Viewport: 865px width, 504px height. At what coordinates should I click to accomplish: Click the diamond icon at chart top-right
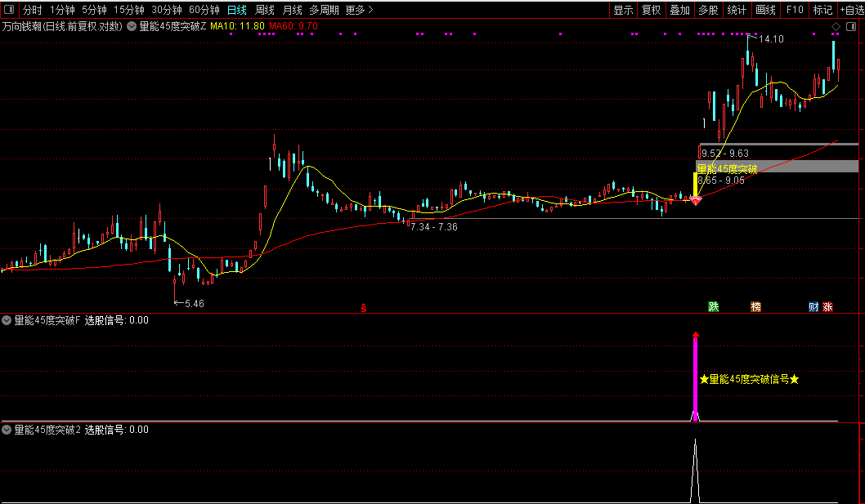click(836, 26)
